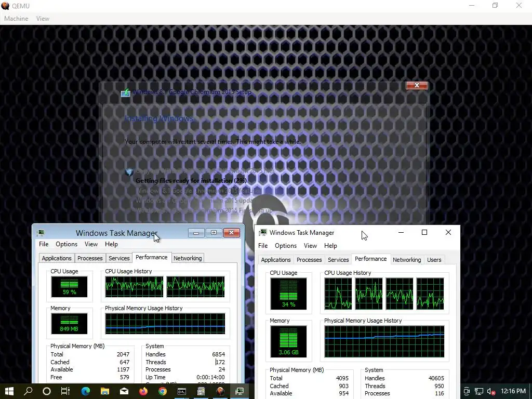This screenshot has width=532, height=399.
Task: Click left Task Manager title icon
Action: pos(41,233)
